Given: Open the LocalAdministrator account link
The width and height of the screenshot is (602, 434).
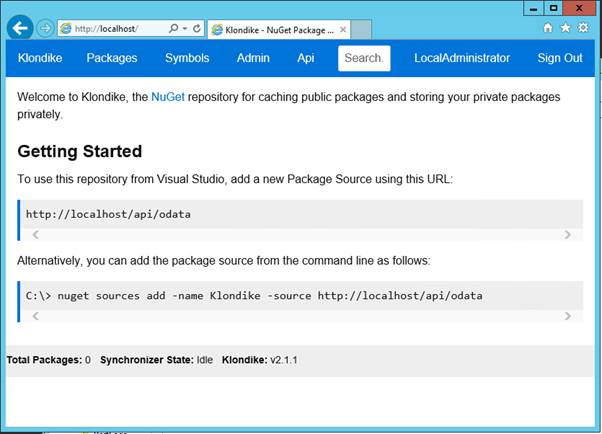Looking at the screenshot, I should click(x=462, y=58).
